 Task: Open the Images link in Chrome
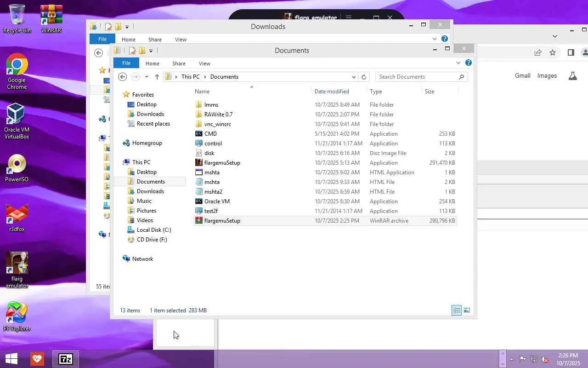click(547, 76)
